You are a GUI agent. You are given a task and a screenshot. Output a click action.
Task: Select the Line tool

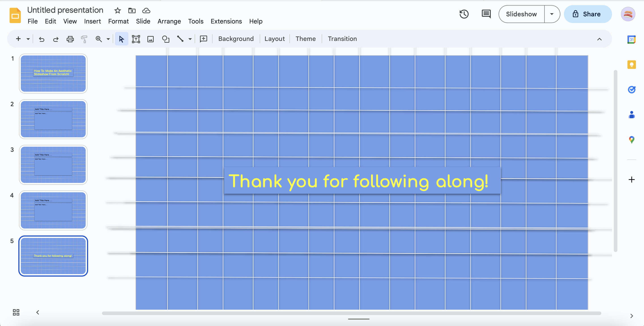click(x=180, y=39)
